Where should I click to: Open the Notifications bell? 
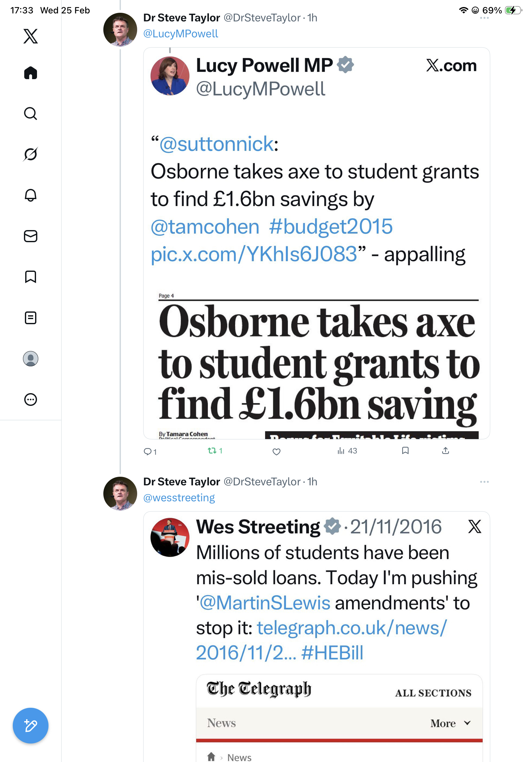point(31,195)
